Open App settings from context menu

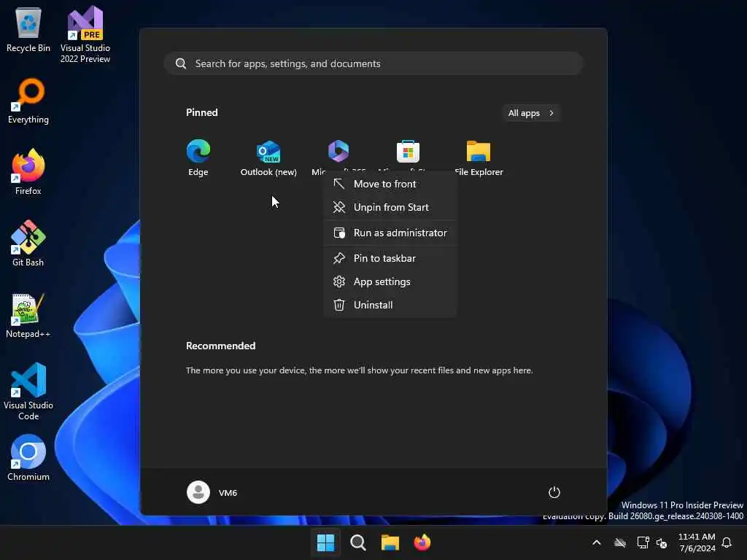(x=390, y=281)
